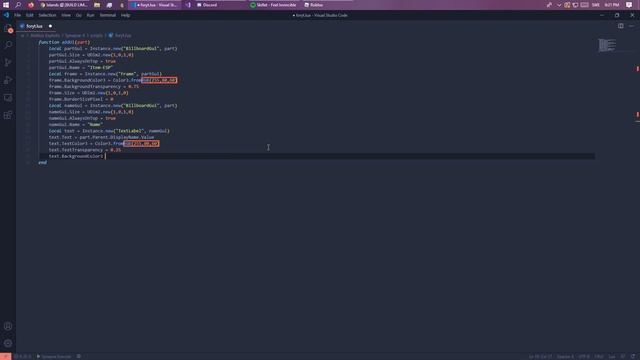Open the Manage gear icon
This screenshot has width=640, height=360.
pyautogui.click(x=8, y=343)
